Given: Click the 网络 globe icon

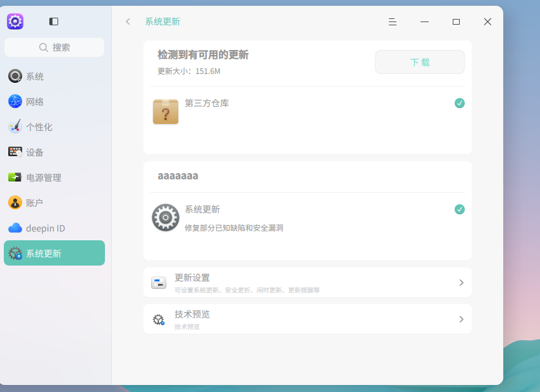Looking at the screenshot, I should tap(15, 101).
